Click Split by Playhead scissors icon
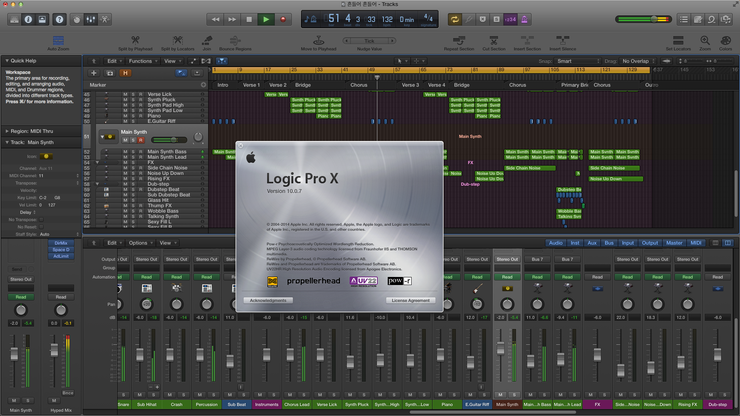This screenshot has height=416, width=740. (135, 41)
